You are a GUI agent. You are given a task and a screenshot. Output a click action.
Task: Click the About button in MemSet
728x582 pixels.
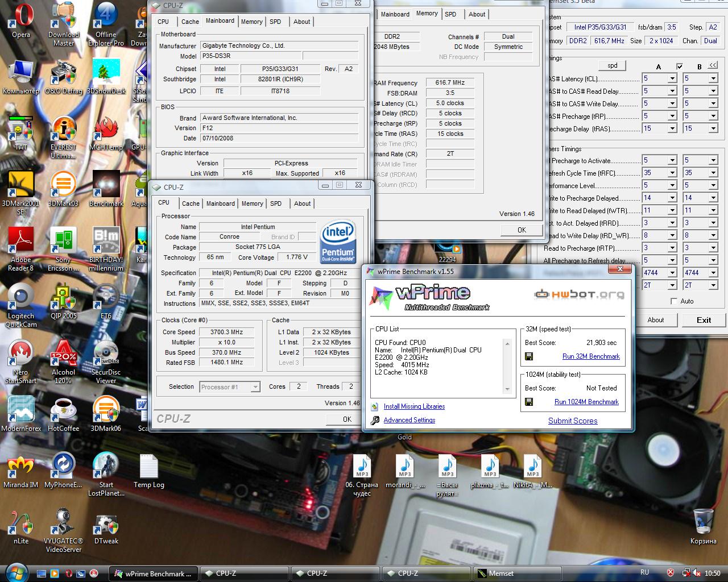pyautogui.click(x=655, y=320)
